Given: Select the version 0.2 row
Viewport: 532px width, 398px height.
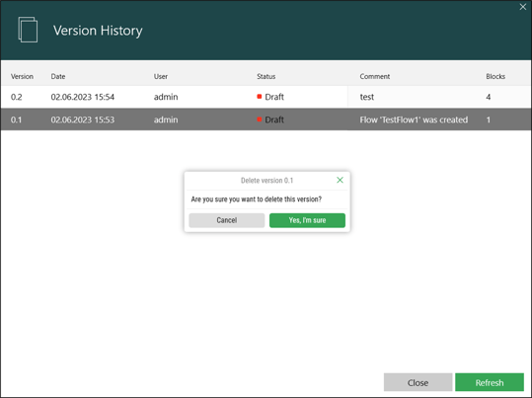Looking at the screenshot, I should pyautogui.click(x=266, y=97).
